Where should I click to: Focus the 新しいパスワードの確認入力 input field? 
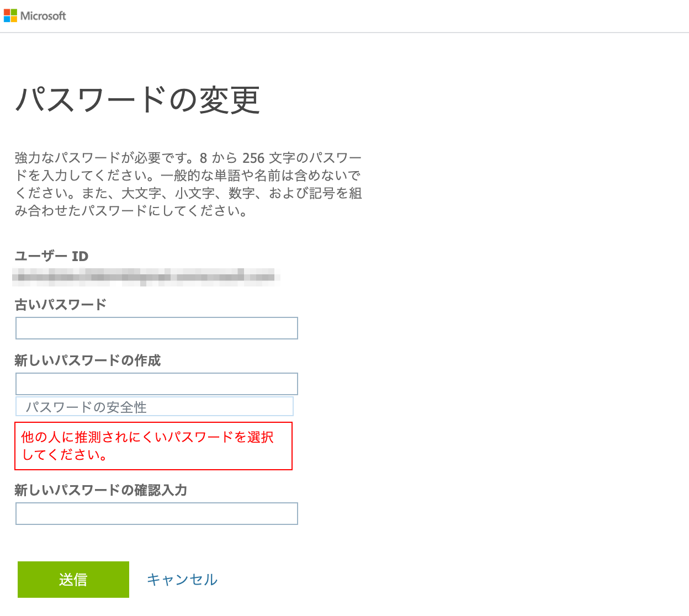(156, 514)
